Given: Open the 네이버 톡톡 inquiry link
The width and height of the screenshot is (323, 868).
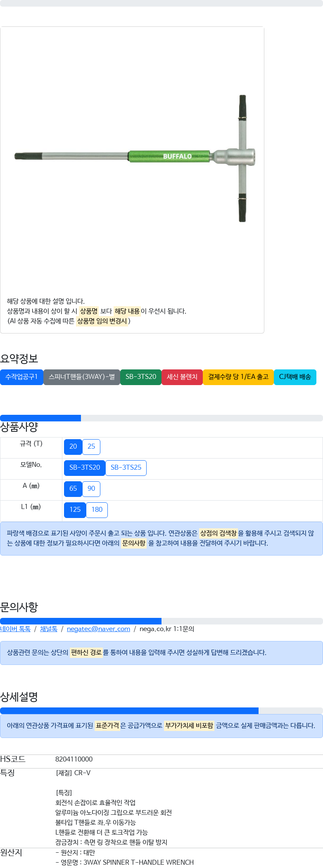Looking at the screenshot, I should pos(15,629).
